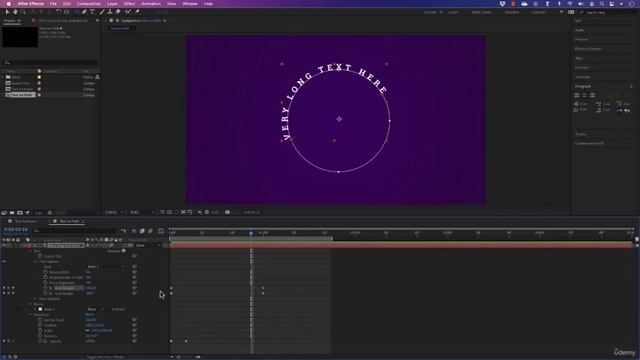Screen dimensions: 640x360
Task: Select the Brush tool
Action: pos(102,12)
